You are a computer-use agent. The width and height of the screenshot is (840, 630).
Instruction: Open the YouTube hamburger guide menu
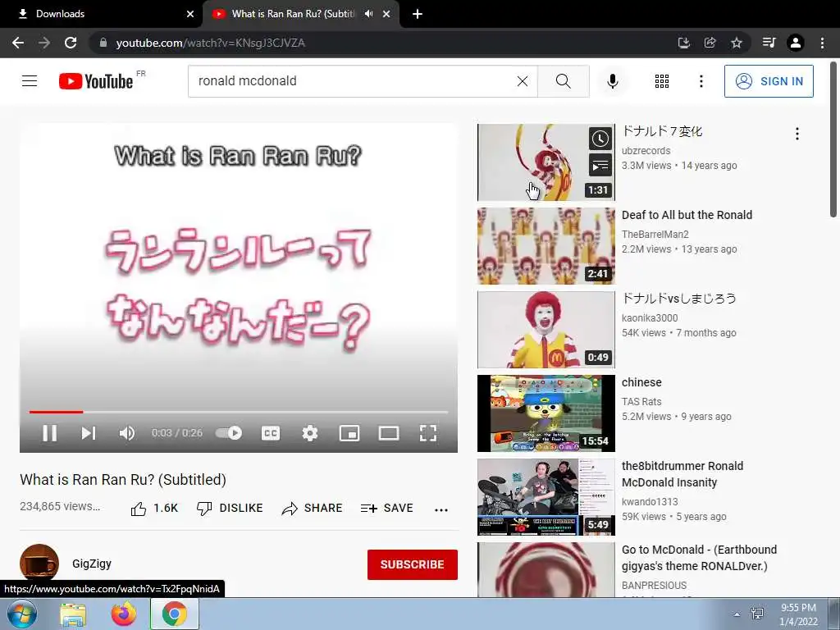30,81
